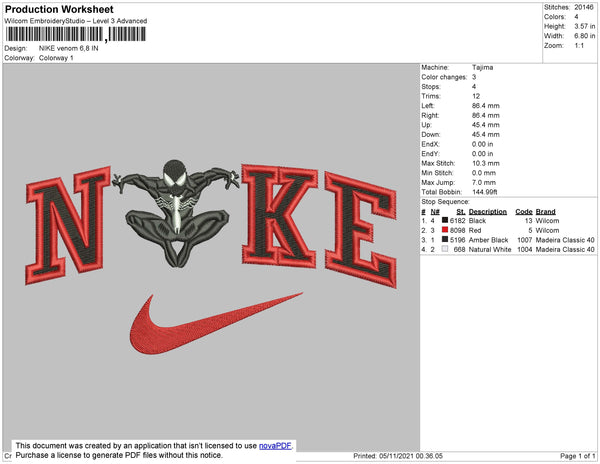
Task: Click the 'Natural White' description row
Action: [490, 249]
